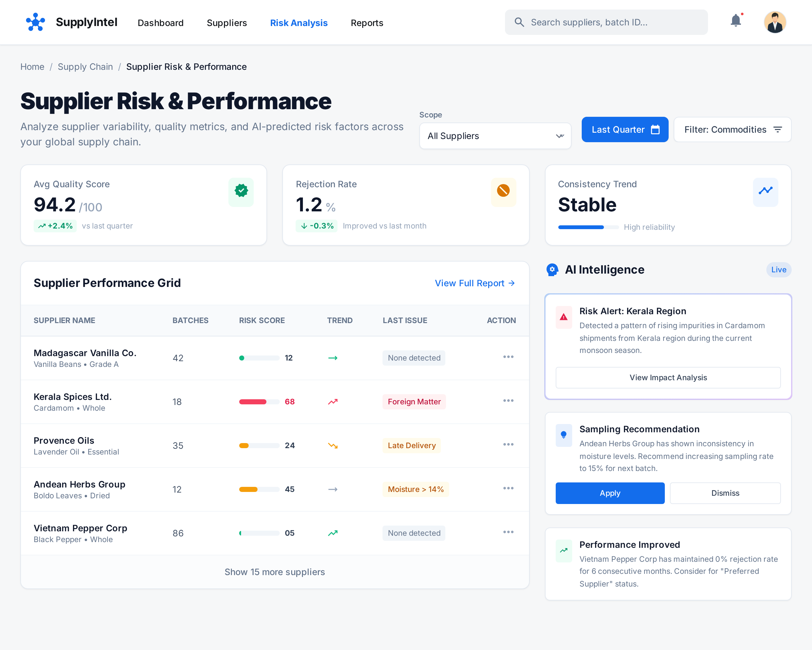Click the Consistency Trend reliability progress bar
Screen dimensions: 812x650
(588, 227)
